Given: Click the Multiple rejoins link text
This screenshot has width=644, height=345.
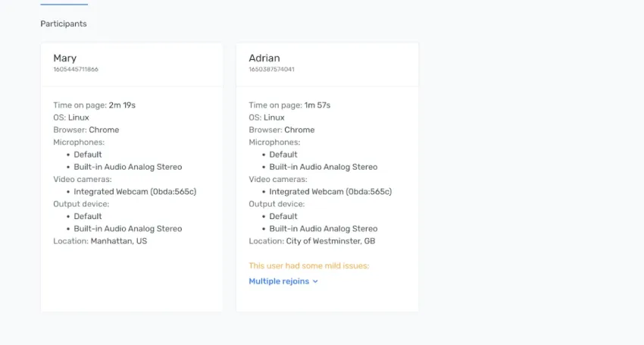Looking at the screenshot, I should [279, 281].
